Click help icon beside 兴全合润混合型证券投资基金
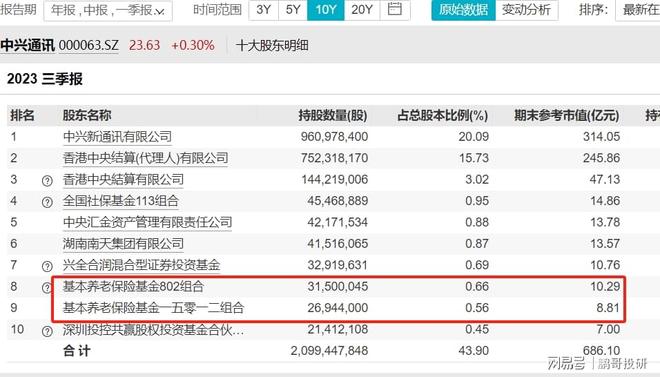This screenshot has width=660, height=377. (x=47, y=266)
